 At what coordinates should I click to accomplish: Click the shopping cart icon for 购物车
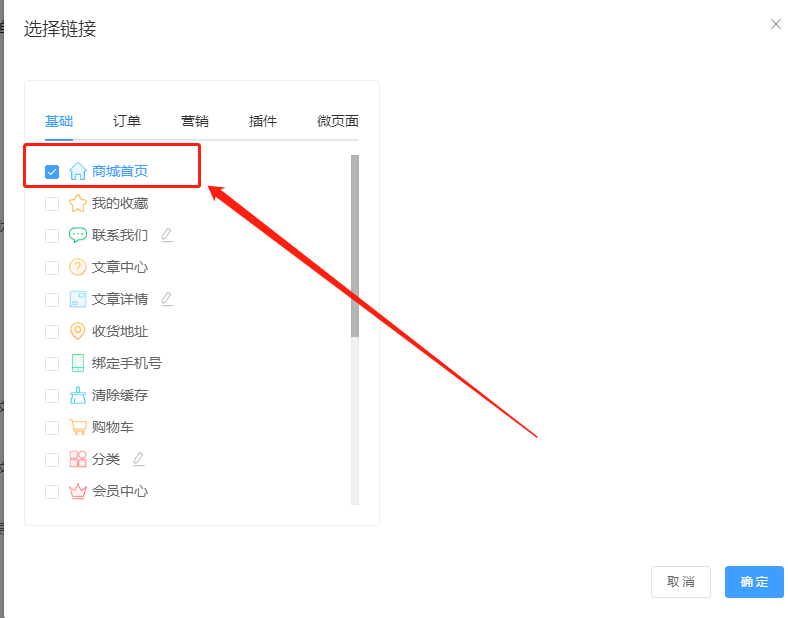click(77, 427)
